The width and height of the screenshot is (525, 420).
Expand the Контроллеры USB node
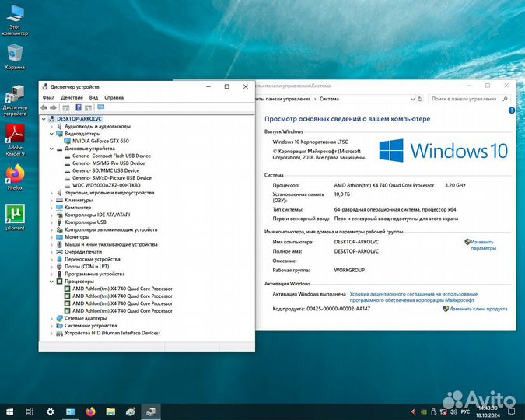(52, 222)
